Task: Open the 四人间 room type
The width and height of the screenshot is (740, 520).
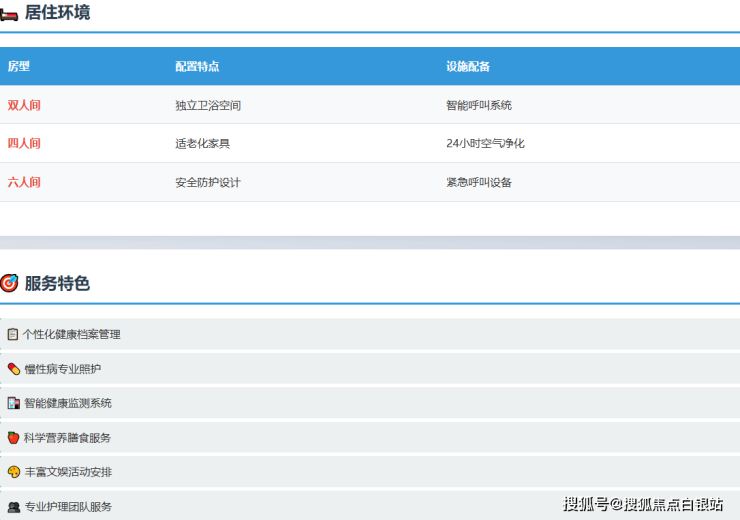Action: (24, 143)
